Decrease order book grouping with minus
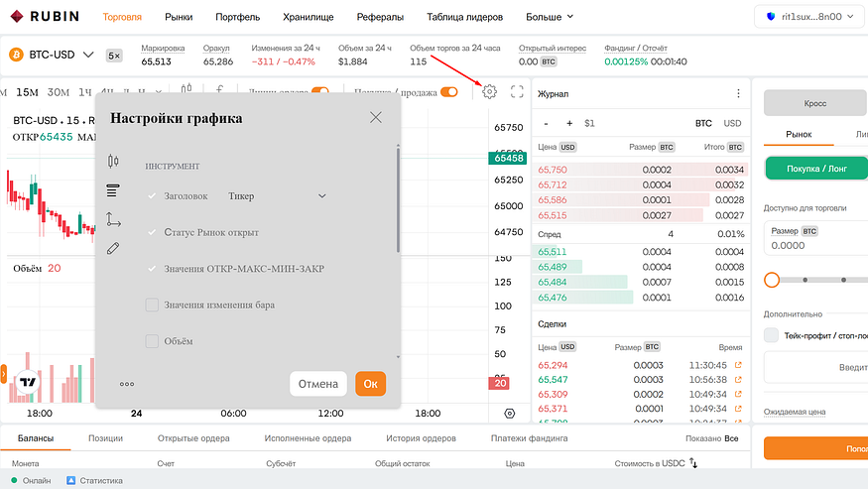 pyautogui.click(x=546, y=124)
